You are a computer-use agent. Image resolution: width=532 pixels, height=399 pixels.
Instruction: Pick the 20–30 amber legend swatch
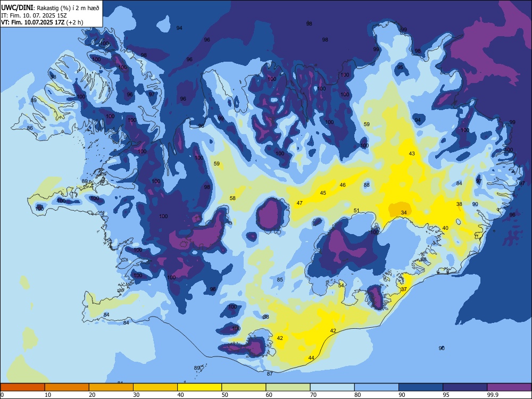(x=111, y=387)
